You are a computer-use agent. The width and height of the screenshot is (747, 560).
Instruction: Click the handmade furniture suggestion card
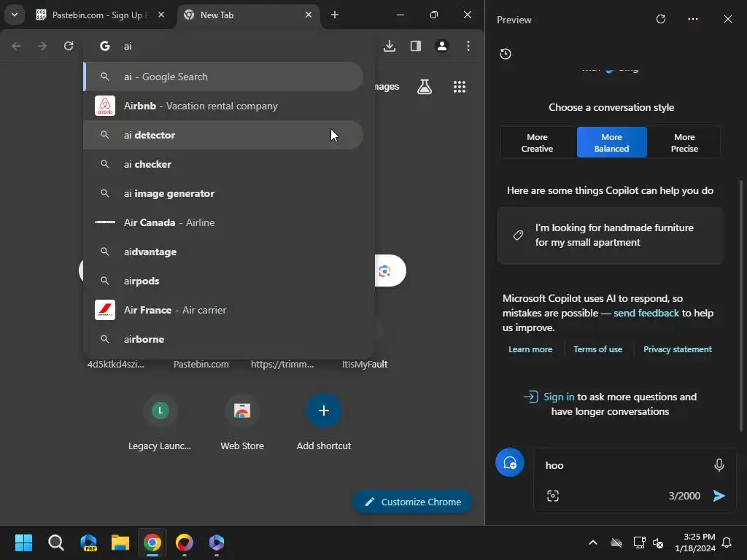(611, 236)
